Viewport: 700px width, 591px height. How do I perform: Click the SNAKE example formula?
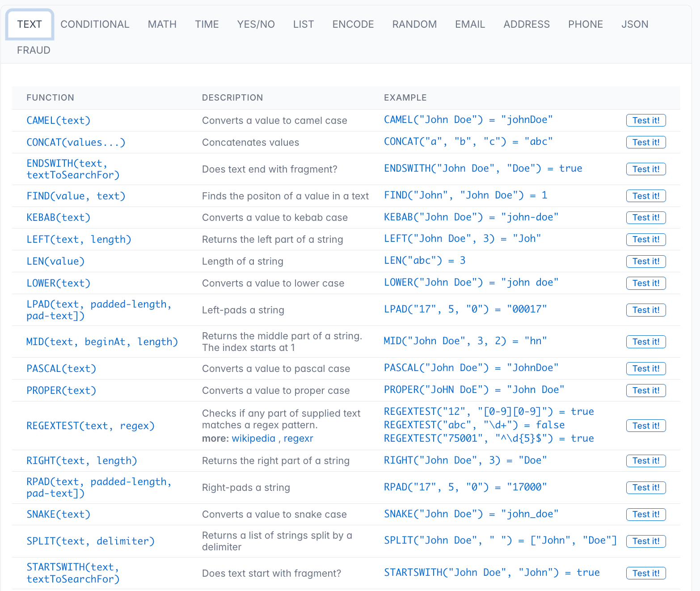[471, 514]
